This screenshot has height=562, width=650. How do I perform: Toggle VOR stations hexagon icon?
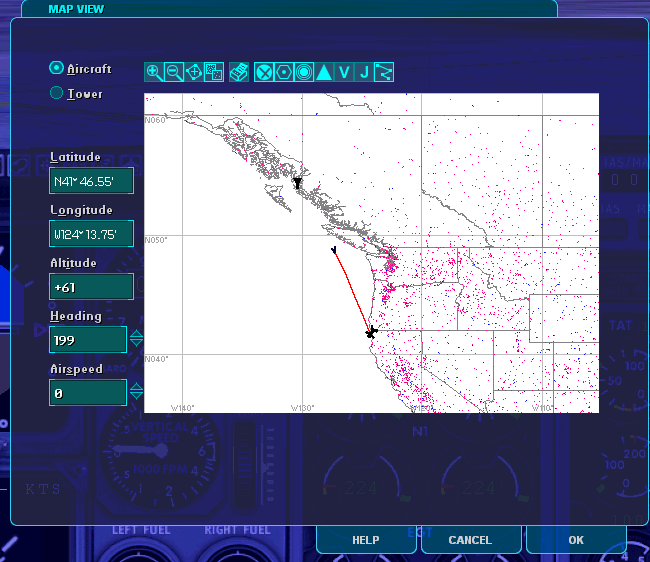coord(284,72)
